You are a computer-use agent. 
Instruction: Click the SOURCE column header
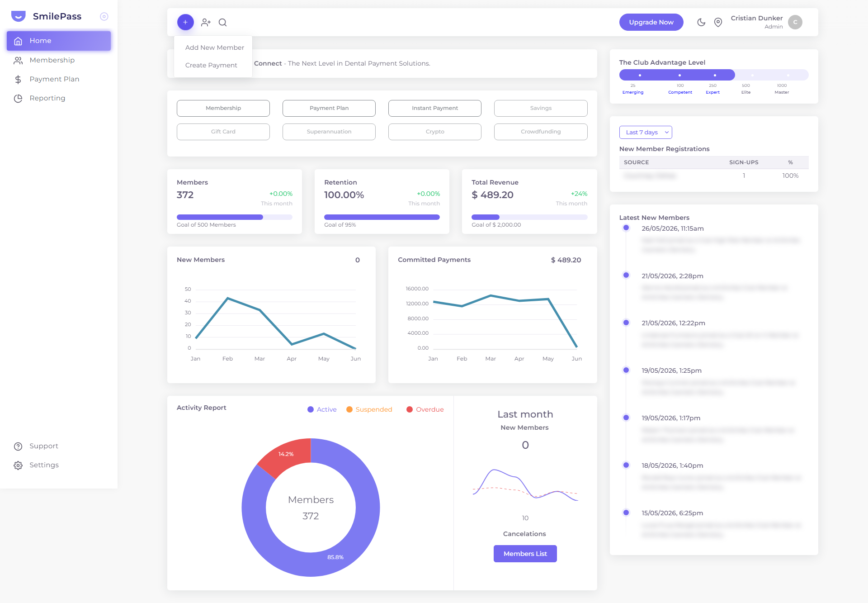[x=636, y=162]
